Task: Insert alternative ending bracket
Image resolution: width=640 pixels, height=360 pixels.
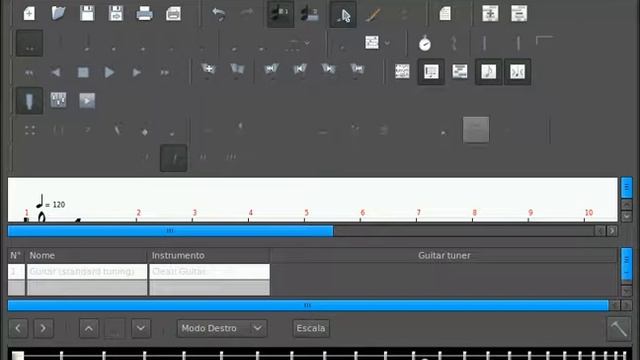Action: (544, 41)
